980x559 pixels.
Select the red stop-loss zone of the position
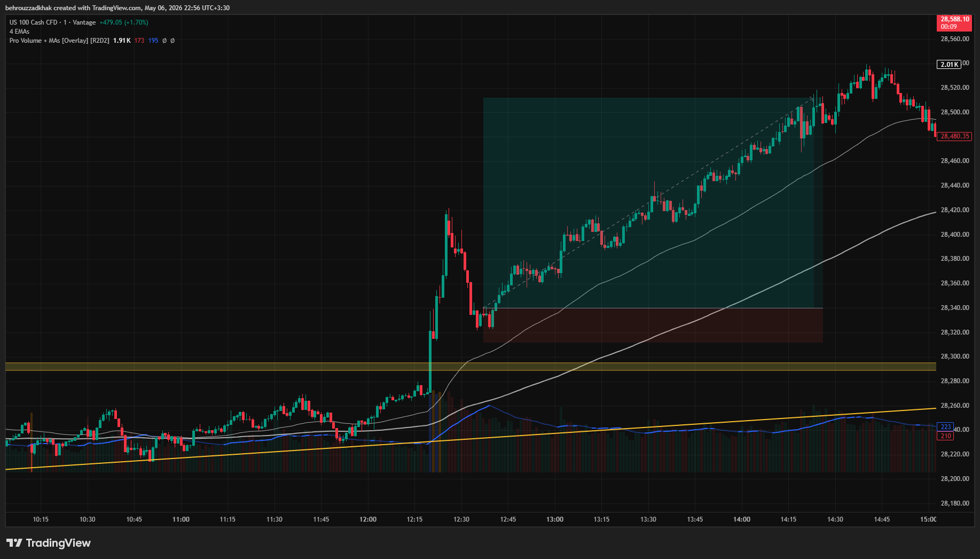click(653, 325)
